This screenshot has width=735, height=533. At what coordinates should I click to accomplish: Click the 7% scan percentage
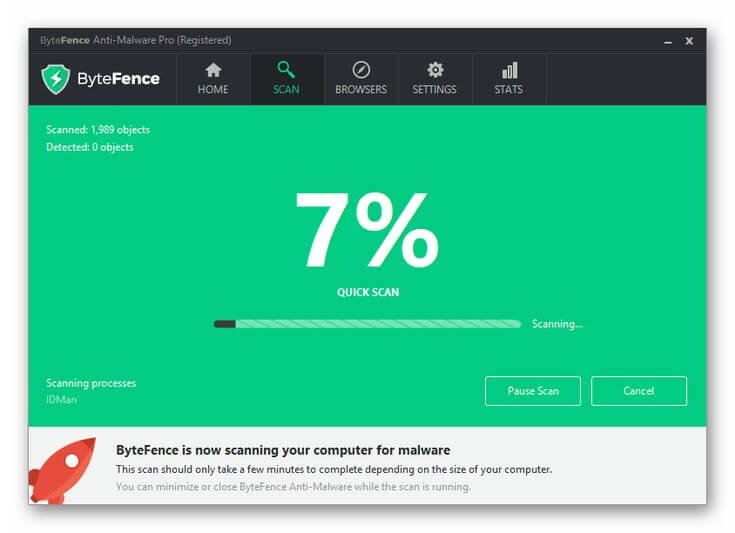point(368,230)
